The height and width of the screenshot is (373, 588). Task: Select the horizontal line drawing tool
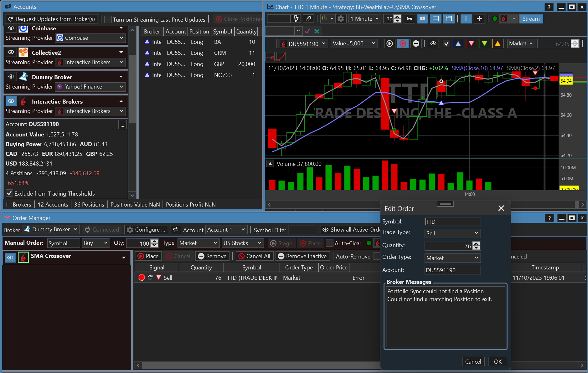coord(270,57)
